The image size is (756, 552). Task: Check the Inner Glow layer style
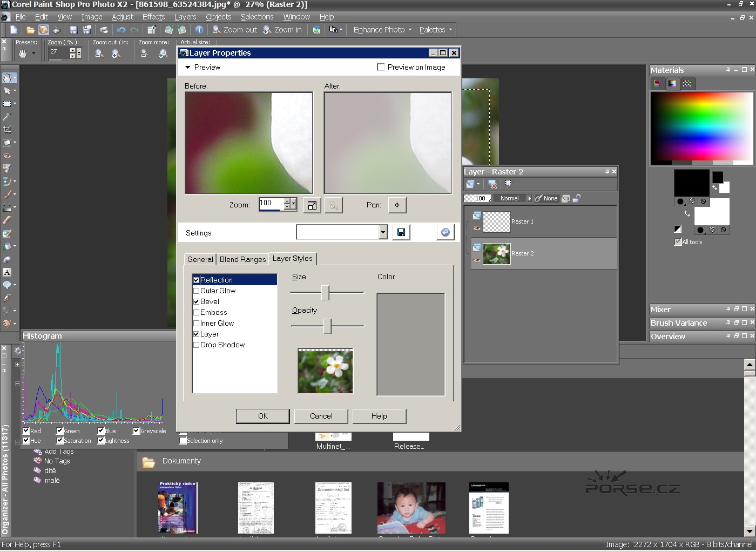[x=197, y=323]
